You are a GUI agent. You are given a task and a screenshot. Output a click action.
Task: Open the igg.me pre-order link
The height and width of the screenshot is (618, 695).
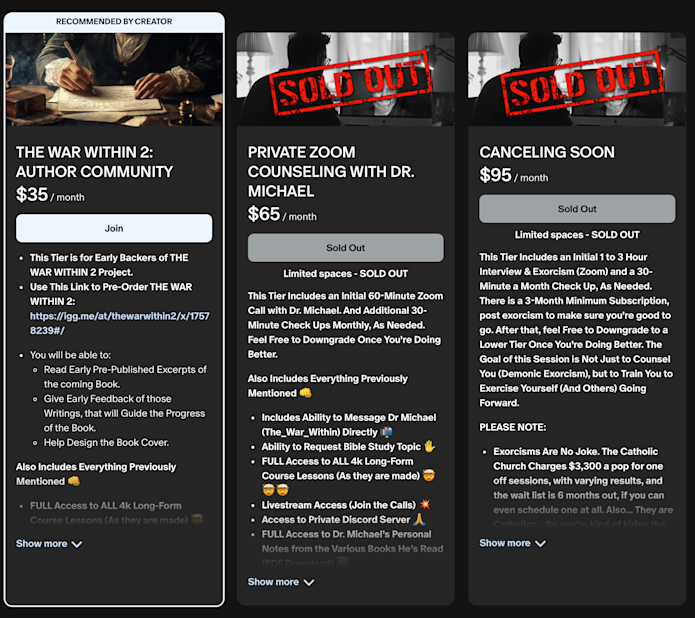pos(120,323)
